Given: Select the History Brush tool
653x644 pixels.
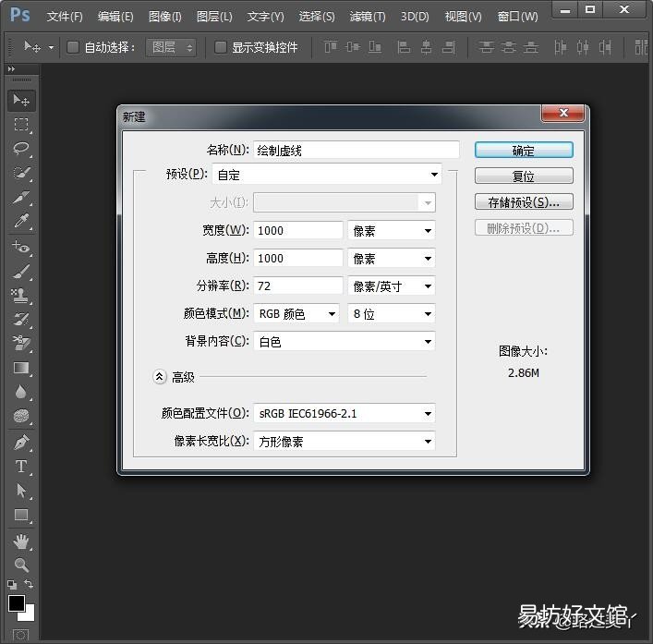Looking at the screenshot, I should (x=21, y=320).
